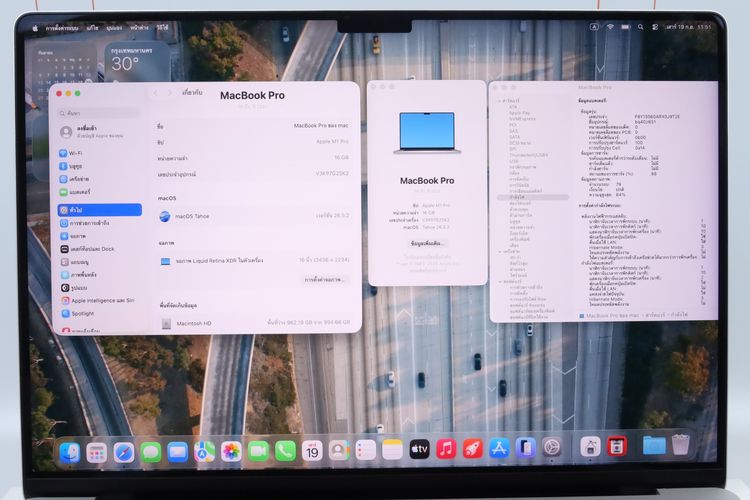Launch FaceTime from the Dock

tap(258, 451)
